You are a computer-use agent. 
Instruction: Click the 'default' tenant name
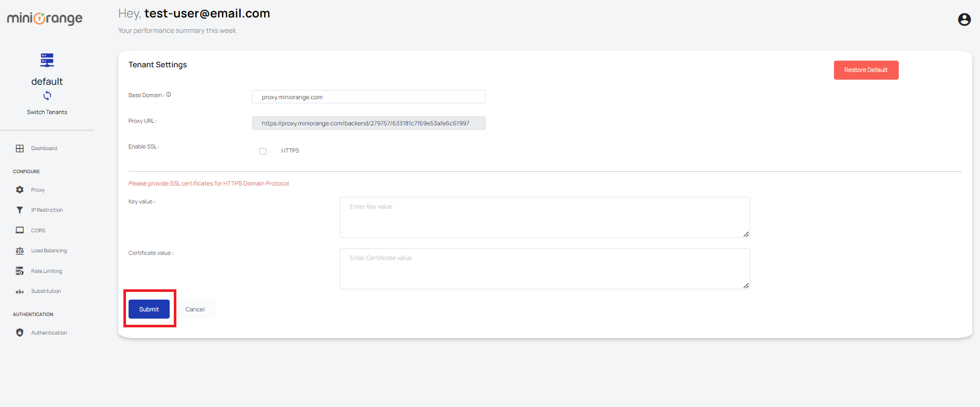pyautogui.click(x=47, y=81)
